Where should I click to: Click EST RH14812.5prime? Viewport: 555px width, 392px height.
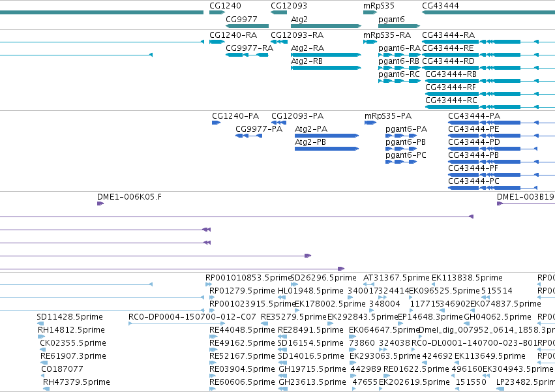(71, 331)
